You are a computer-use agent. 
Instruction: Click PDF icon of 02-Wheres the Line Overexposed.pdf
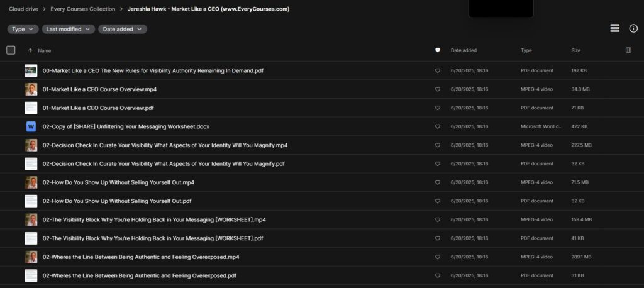click(x=31, y=275)
